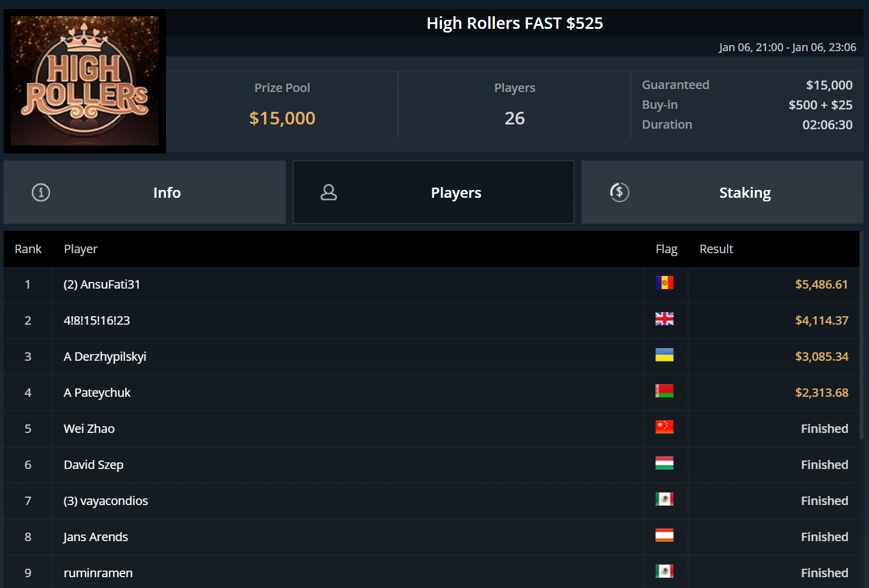Click the Andorra flag for AnsuFati31
Viewport: 869px width, 588px height.
point(665,283)
